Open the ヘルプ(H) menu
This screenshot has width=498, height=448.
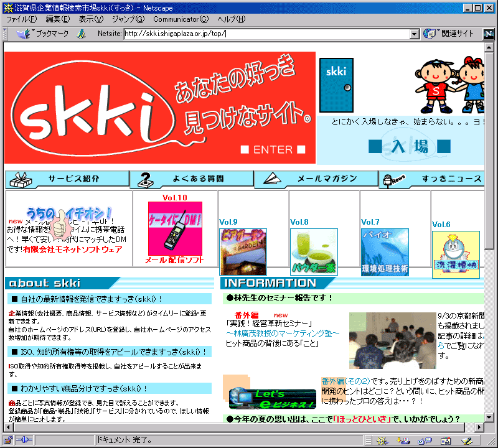tap(231, 19)
